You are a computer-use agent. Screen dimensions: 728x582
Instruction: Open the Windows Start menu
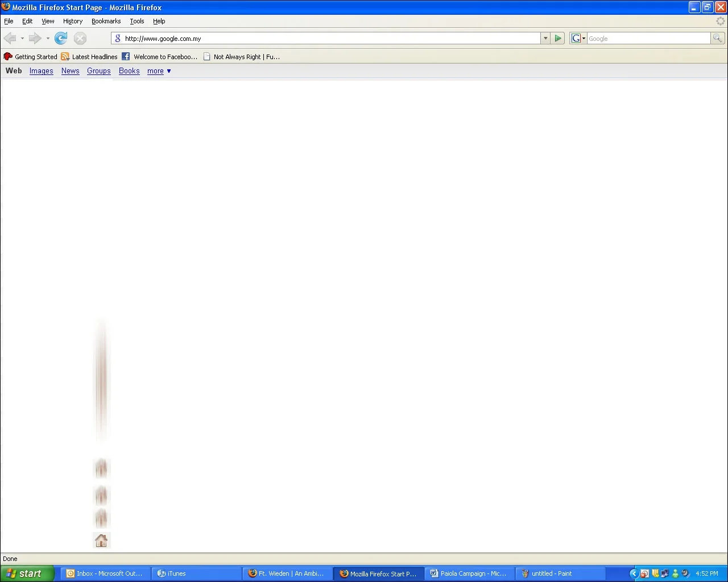[x=27, y=573]
